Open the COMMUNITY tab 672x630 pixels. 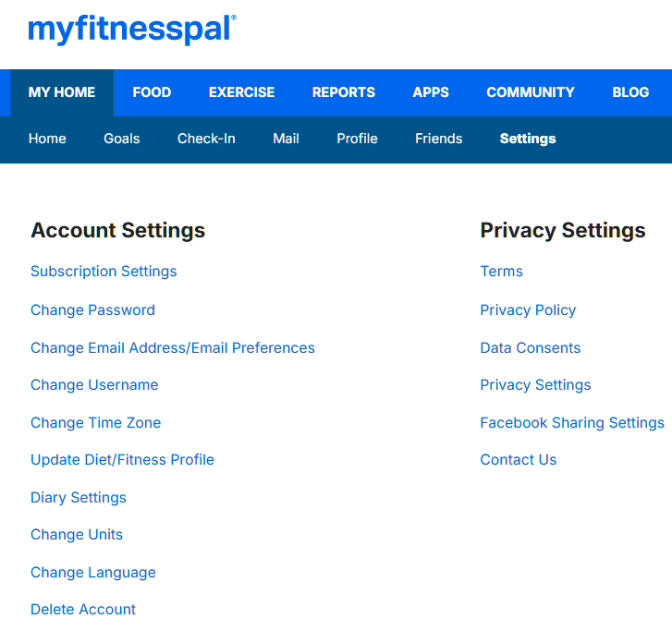click(x=530, y=92)
